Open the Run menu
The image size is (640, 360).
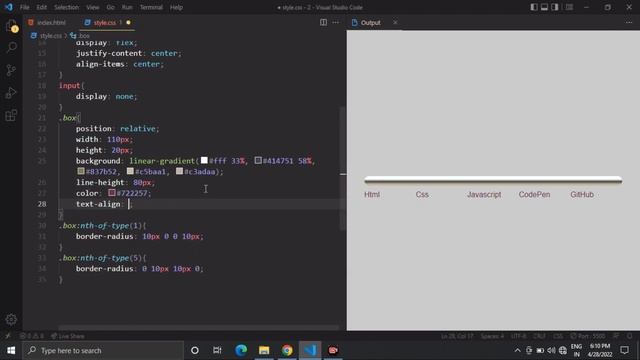click(127, 7)
